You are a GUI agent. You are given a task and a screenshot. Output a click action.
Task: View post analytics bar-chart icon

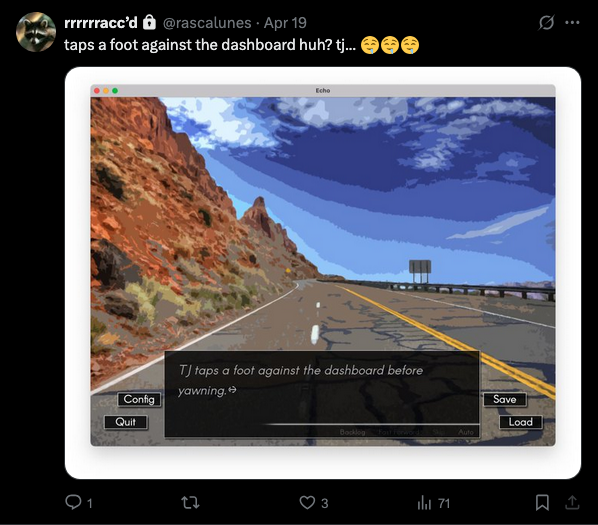424,503
